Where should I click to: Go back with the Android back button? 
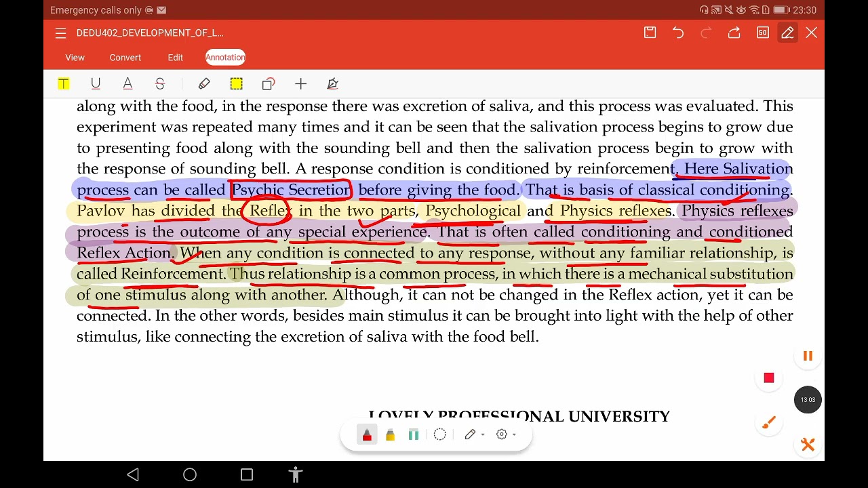click(x=133, y=474)
